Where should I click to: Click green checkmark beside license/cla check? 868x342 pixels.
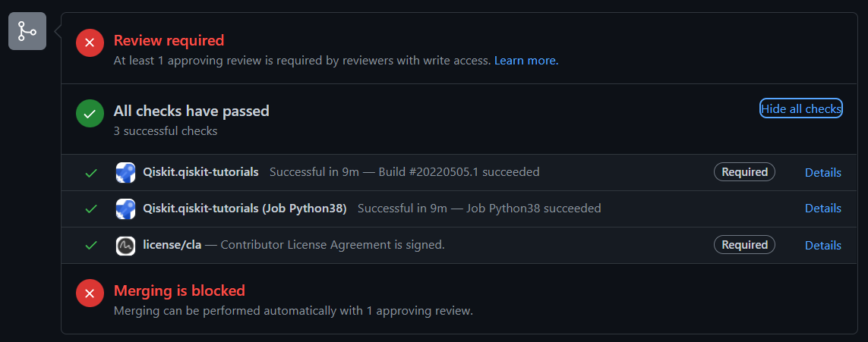pos(91,245)
